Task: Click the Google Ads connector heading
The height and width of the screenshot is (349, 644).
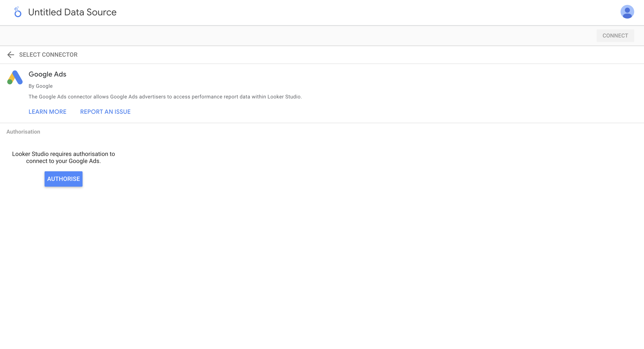Action: pos(47,74)
